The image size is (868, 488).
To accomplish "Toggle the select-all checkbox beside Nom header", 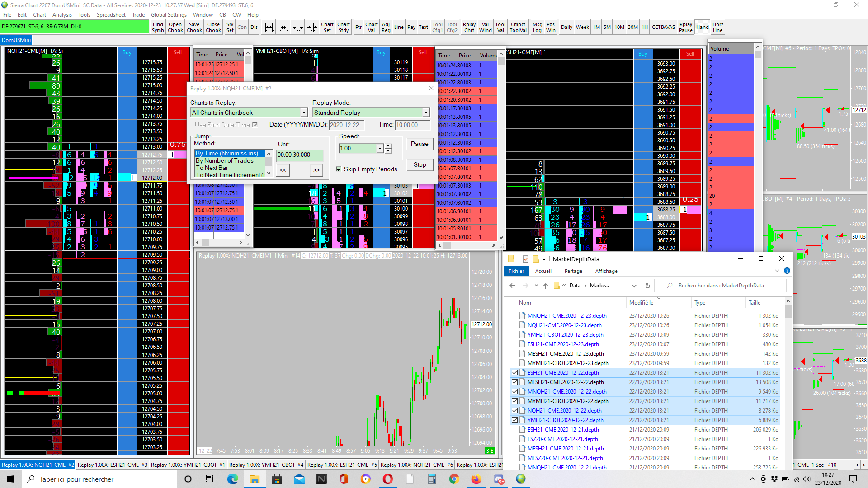I will click(x=512, y=303).
